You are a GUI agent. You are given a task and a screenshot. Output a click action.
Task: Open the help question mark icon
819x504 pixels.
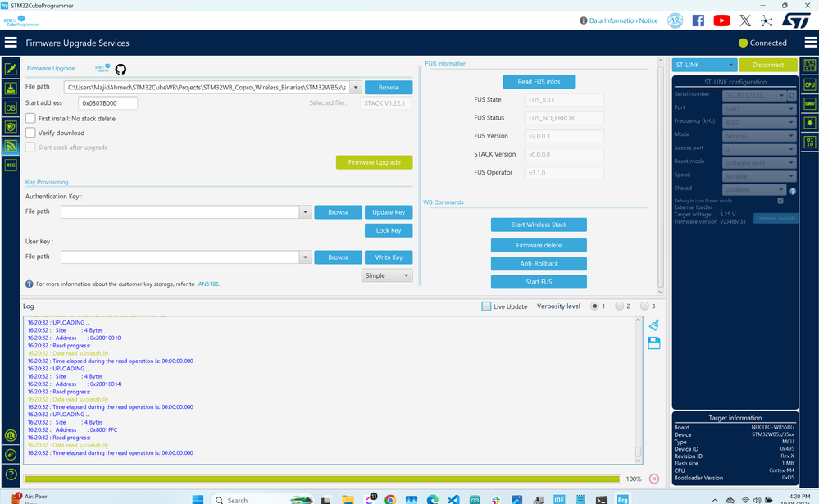11,474
